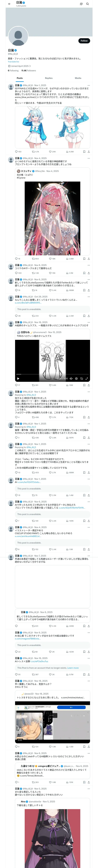Mute the timelapse video volume icon
Viewport: 98px width, 868px height.
click(x=71, y=378)
